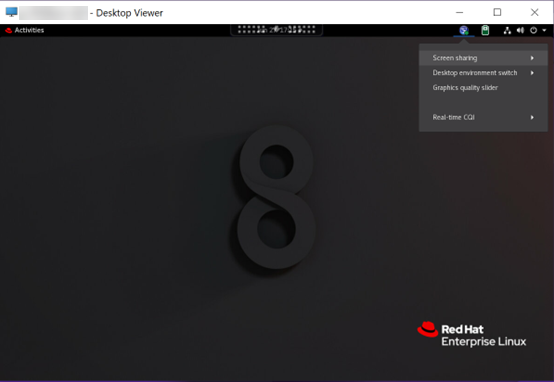Maximize the Desktop Viewer window
The image size is (554, 382).
click(497, 12)
